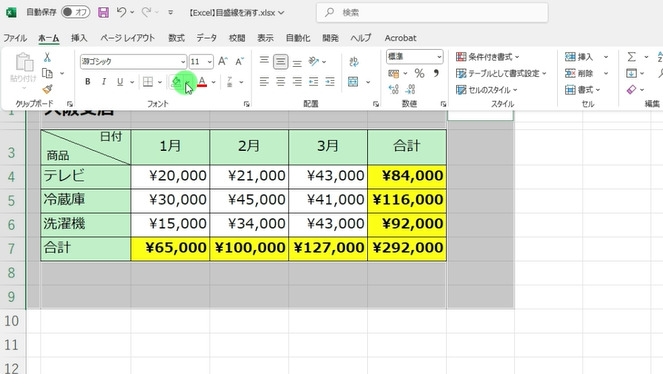Click the phonetic guide (furigana) icon
Image resolution: width=663 pixels, height=374 pixels.
[230, 82]
